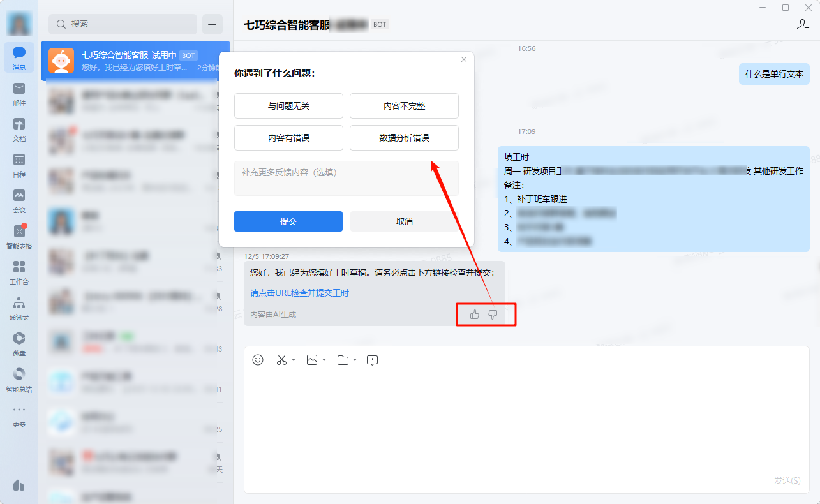
Task: Expand the image insert dropdown arrow
Action: click(324, 360)
